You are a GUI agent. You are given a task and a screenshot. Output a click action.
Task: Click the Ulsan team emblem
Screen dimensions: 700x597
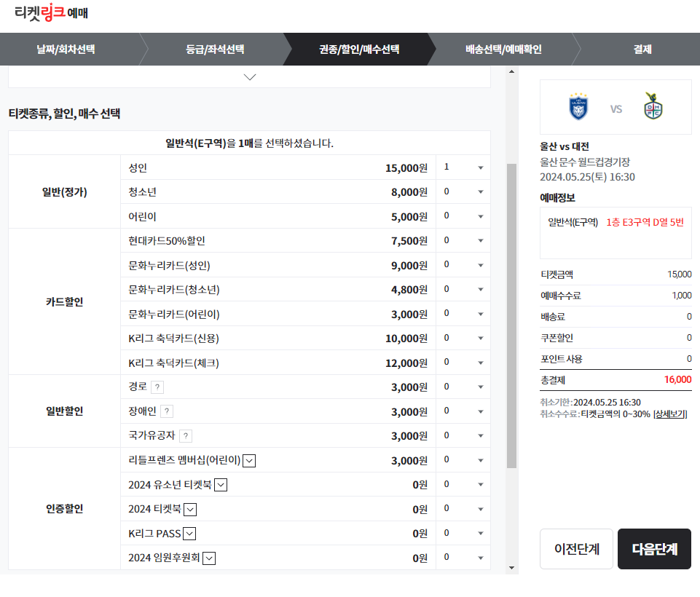tap(578, 106)
